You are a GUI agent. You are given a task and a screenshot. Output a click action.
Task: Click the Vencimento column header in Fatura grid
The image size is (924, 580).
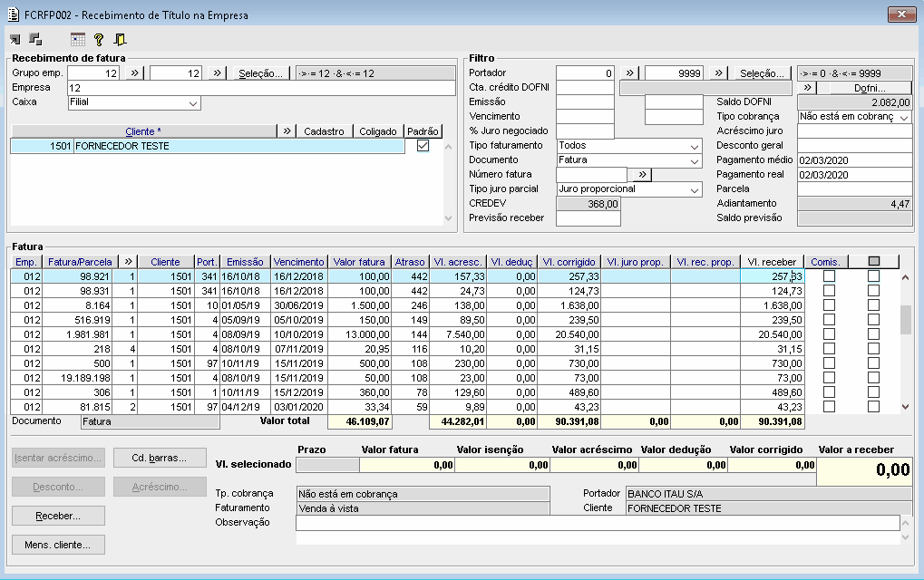coord(298,262)
